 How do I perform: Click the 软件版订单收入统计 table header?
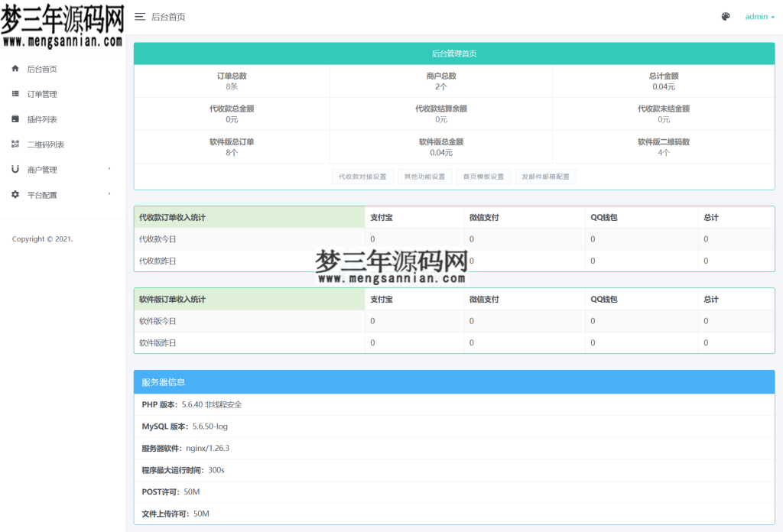point(249,299)
